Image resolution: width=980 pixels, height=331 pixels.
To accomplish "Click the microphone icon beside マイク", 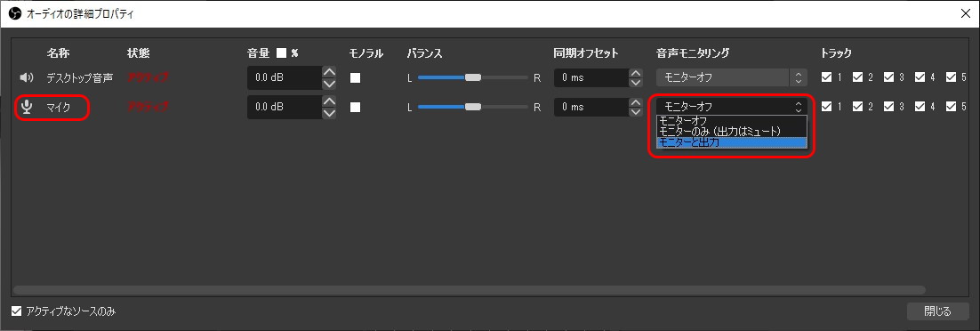I will pyautogui.click(x=27, y=107).
